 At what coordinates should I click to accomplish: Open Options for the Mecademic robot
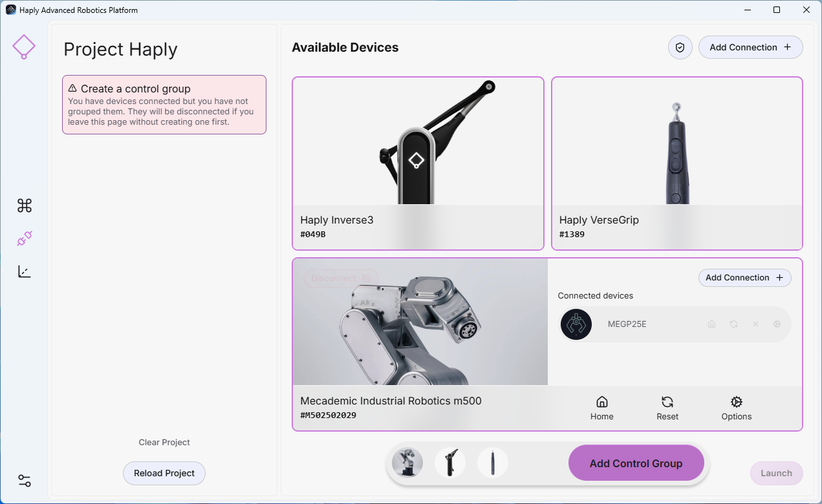pos(737,408)
